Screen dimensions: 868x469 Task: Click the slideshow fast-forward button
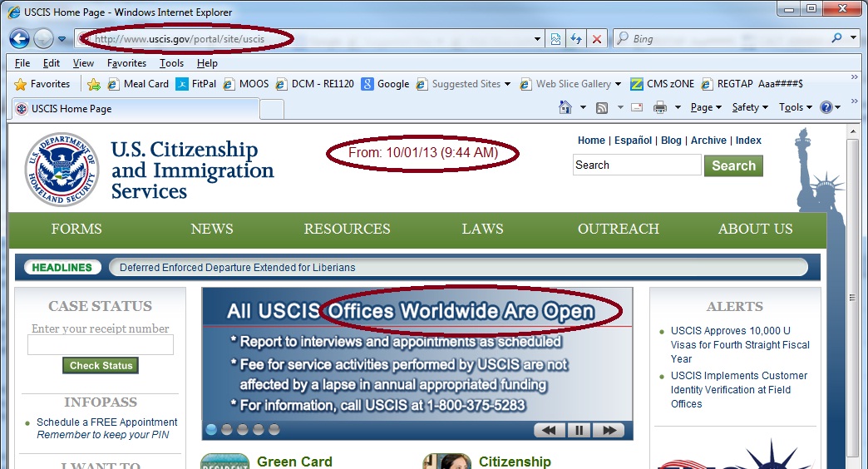pyautogui.click(x=609, y=430)
